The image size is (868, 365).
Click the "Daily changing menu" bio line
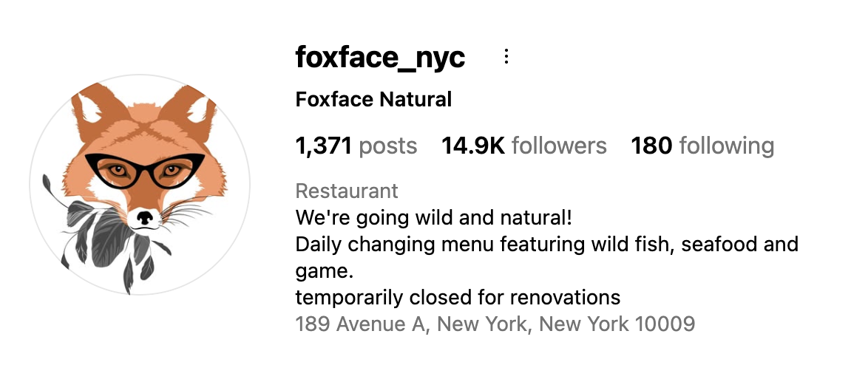546,244
